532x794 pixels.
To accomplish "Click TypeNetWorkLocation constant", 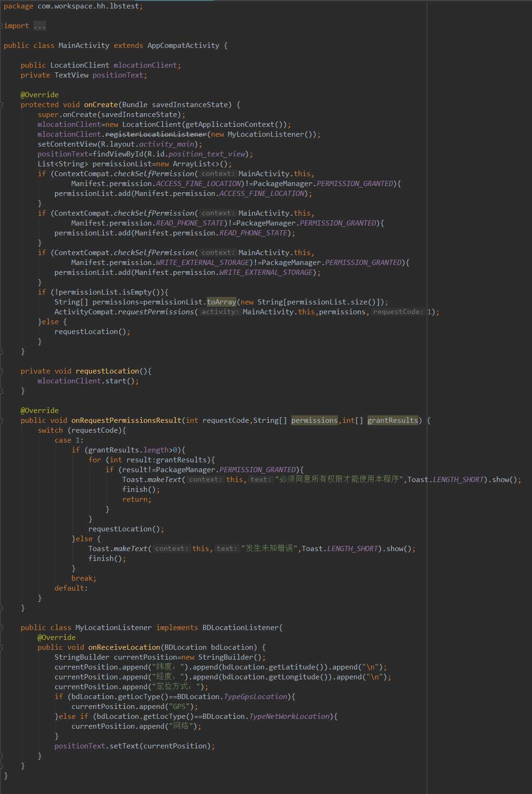I will click(289, 716).
